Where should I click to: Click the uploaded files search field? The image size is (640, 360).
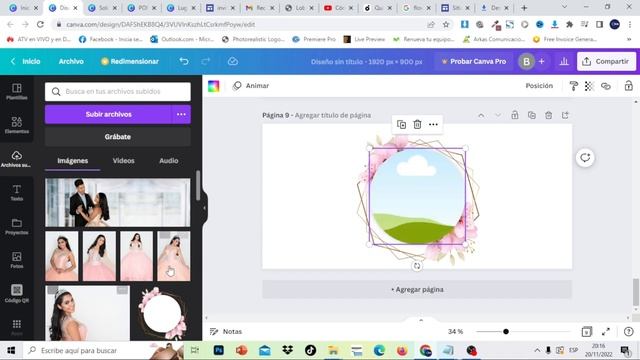(118, 91)
